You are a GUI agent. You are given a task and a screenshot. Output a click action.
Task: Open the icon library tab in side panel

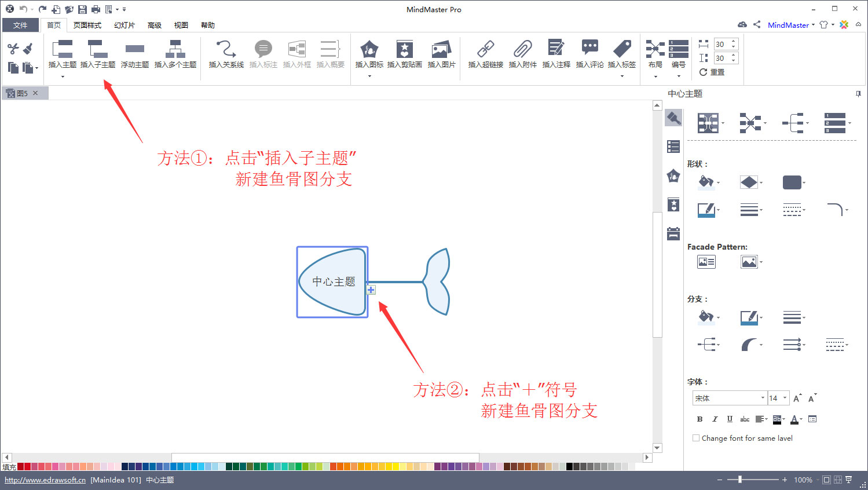(x=673, y=175)
